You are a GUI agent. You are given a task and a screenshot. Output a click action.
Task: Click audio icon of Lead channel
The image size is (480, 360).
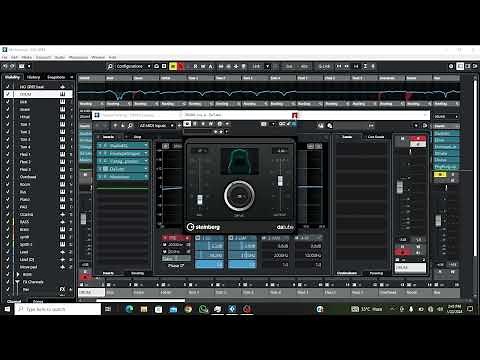62,252
